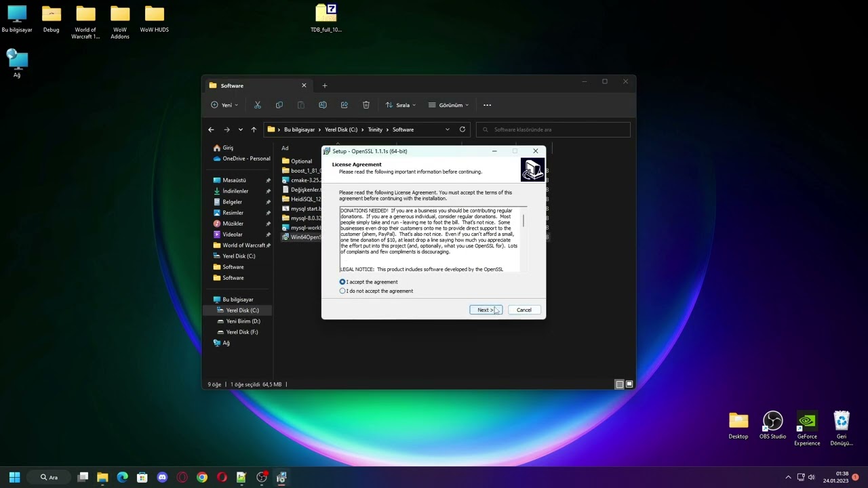Open the OBS Studio desktop shortcut
Screen dimensions: 868x488
772,425
